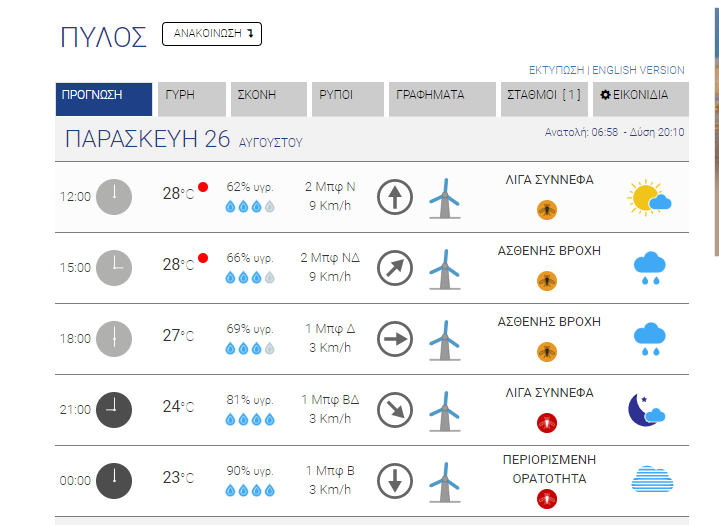Click the southwest wind arrow at 15:00
The width and height of the screenshot is (719, 525).
[395, 268]
